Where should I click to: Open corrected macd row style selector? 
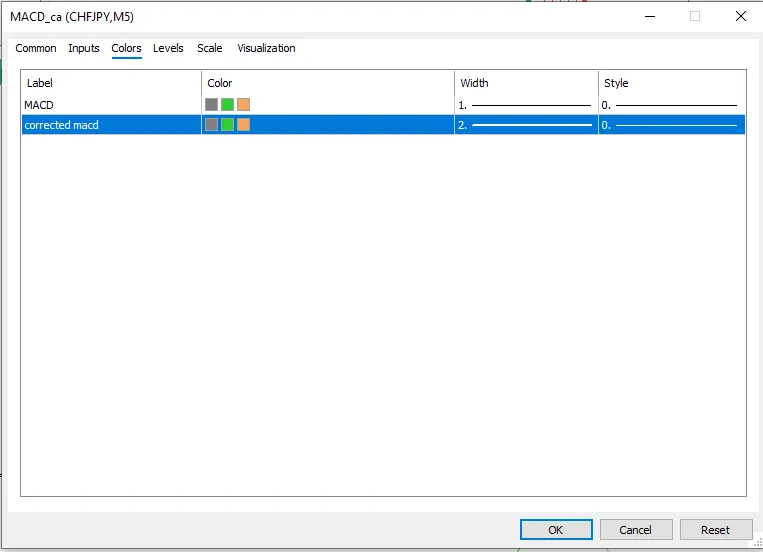tap(672, 125)
